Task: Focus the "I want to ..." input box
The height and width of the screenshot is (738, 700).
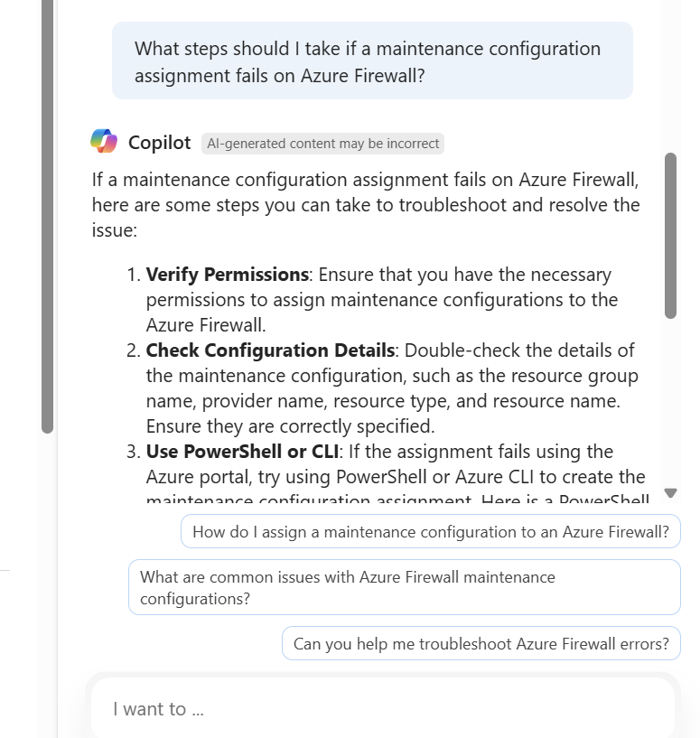Action: point(383,709)
